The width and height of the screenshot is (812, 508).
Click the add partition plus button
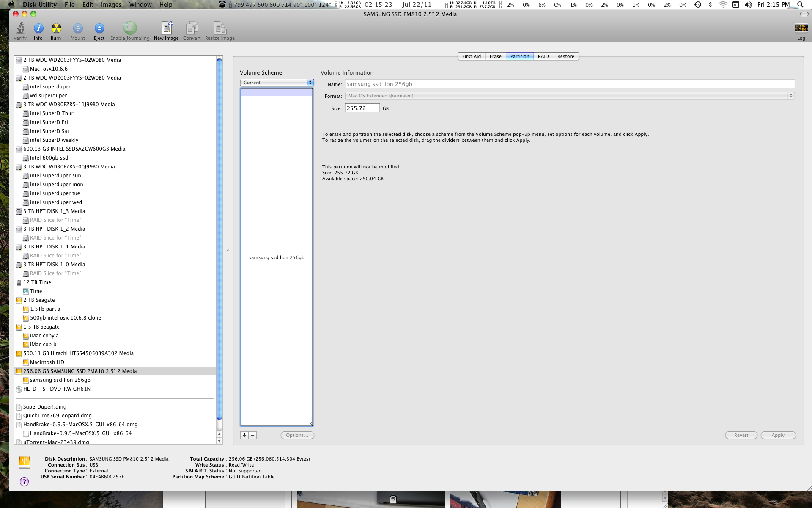click(244, 435)
